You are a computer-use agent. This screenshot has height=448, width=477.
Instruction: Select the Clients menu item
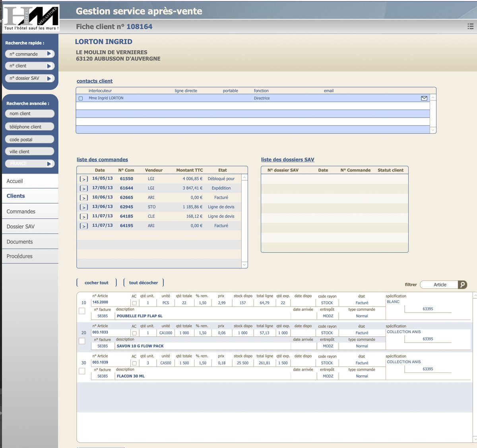[30, 196]
